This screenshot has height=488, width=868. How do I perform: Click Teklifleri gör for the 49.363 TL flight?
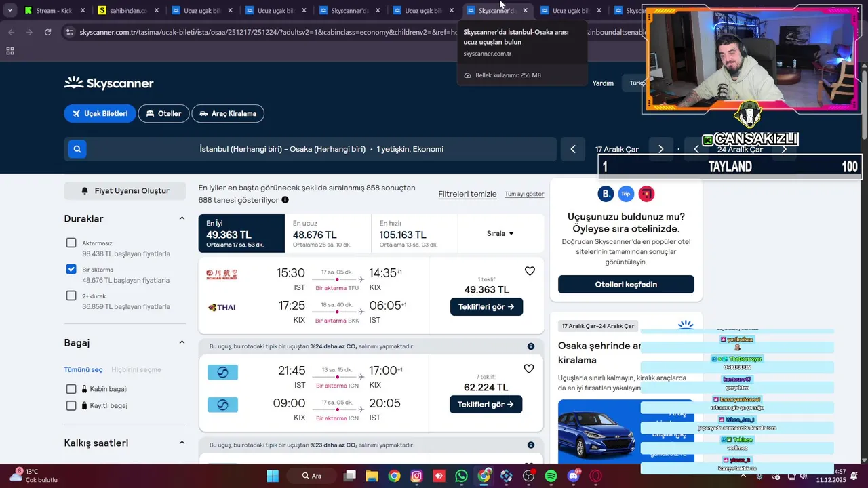pos(486,306)
